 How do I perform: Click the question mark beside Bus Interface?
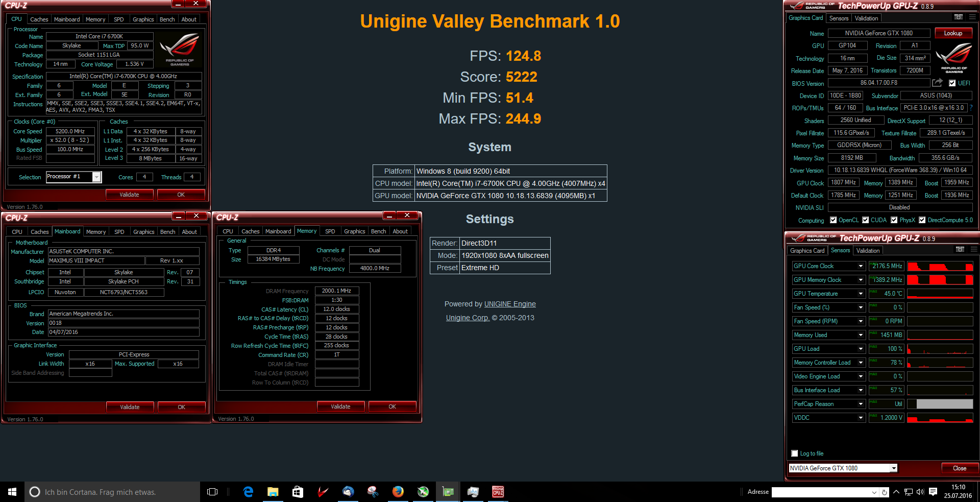(x=971, y=108)
